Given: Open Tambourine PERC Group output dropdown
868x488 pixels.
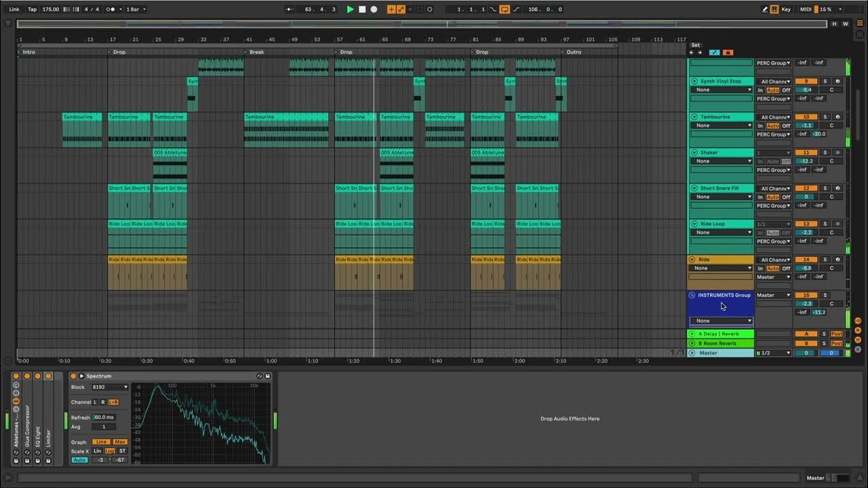Looking at the screenshot, I should coord(774,134).
